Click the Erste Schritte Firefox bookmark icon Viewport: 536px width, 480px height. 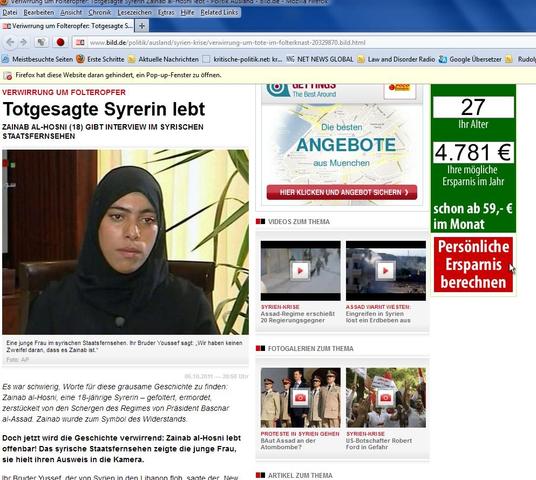(x=80, y=59)
